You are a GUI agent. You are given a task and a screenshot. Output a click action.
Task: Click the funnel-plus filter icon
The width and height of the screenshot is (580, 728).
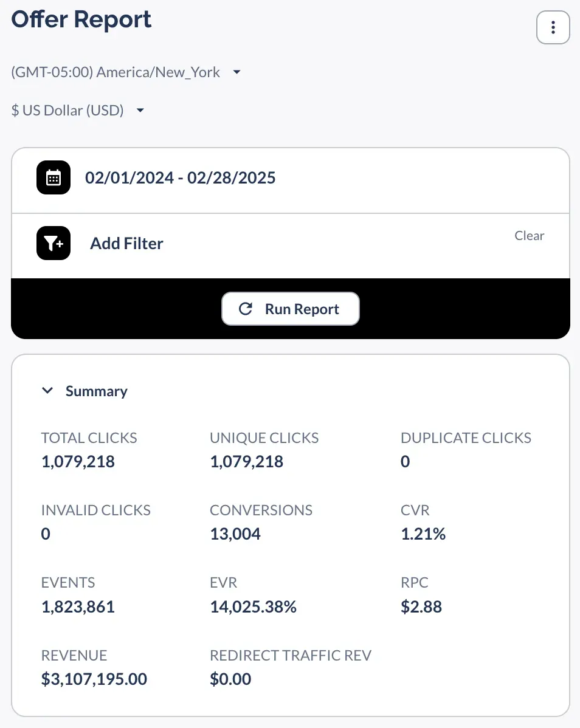click(54, 243)
